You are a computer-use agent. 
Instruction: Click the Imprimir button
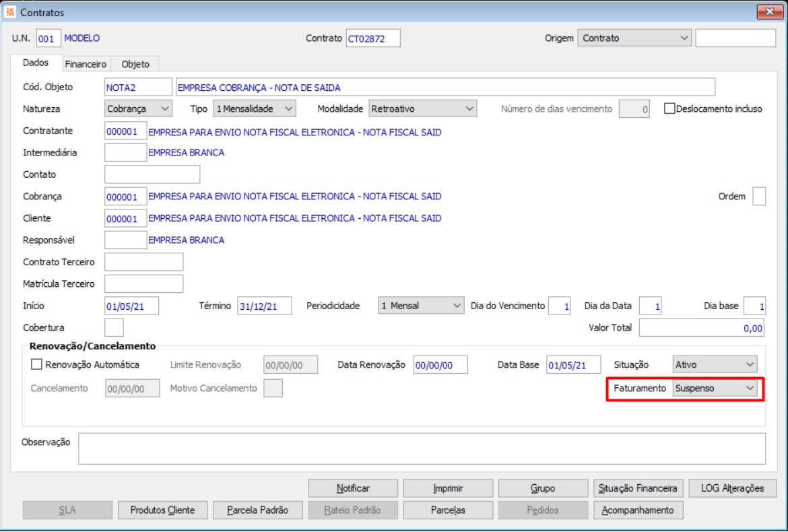(448, 488)
